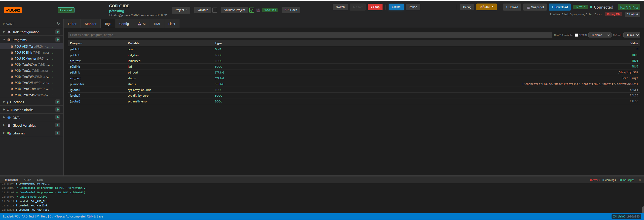This screenshot has width=644, height=220.
Task: Toggle the Online mode button
Action: 396,7
